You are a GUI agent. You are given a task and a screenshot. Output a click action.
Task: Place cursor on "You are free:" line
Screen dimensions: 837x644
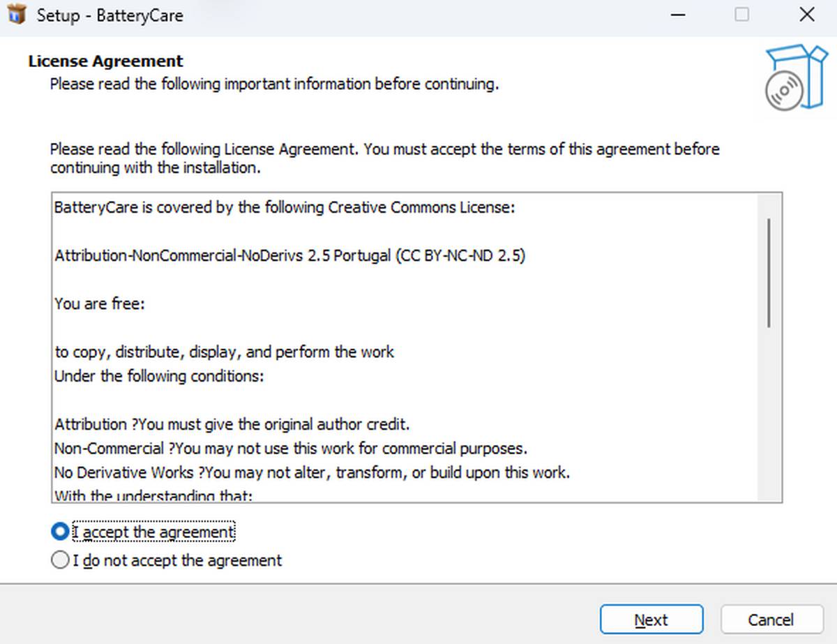tap(100, 304)
